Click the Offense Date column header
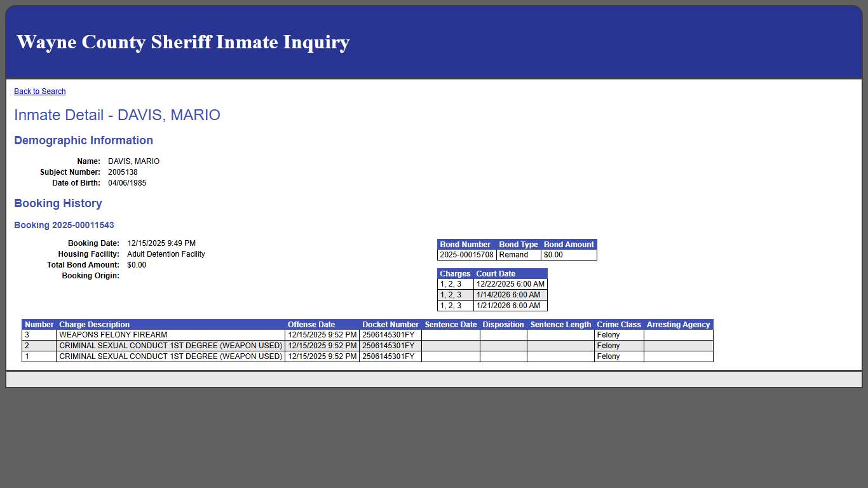868x488 pixels. pyautogui.click(x=311, y=325)
